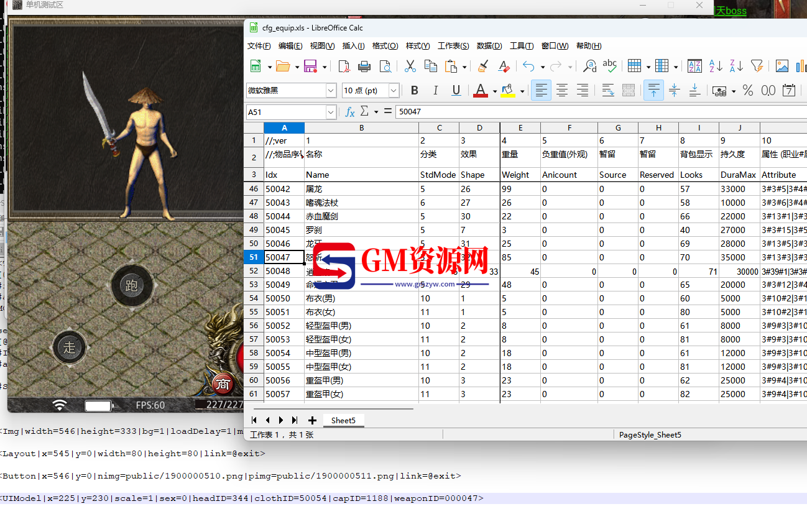Viewport: 807px width, 532px height.
Task: Apply the red font color swatch
Action: 481,91
